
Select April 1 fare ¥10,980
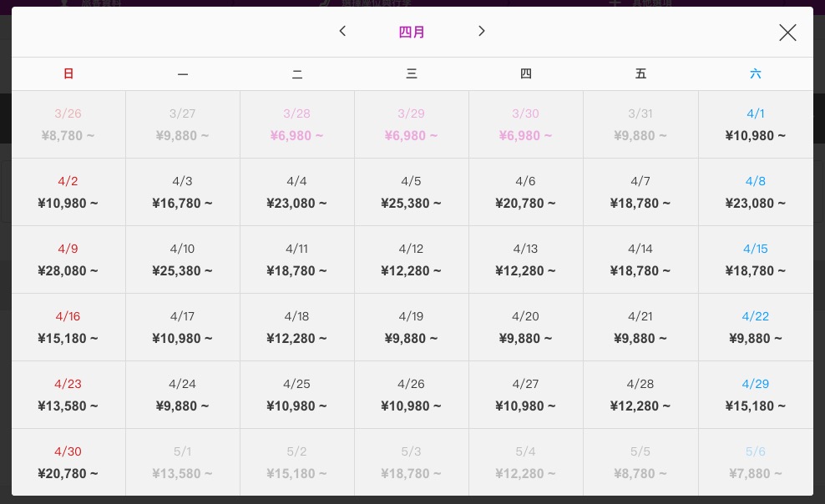tap(756, 124)
